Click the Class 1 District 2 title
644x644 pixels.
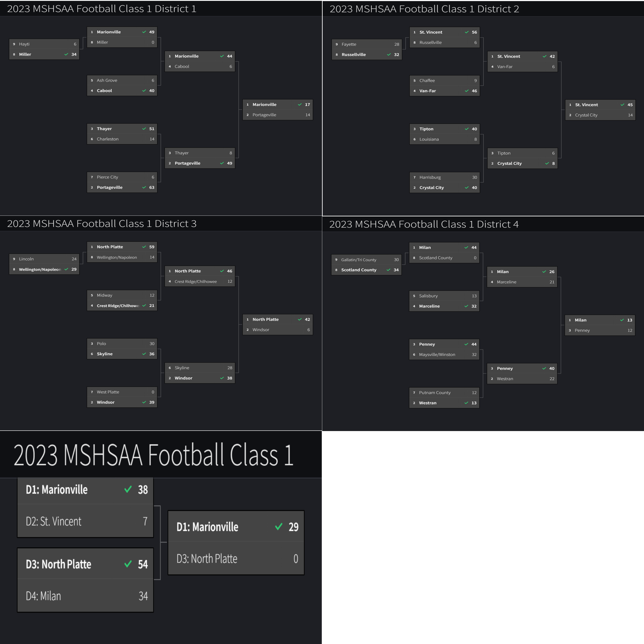424,9
